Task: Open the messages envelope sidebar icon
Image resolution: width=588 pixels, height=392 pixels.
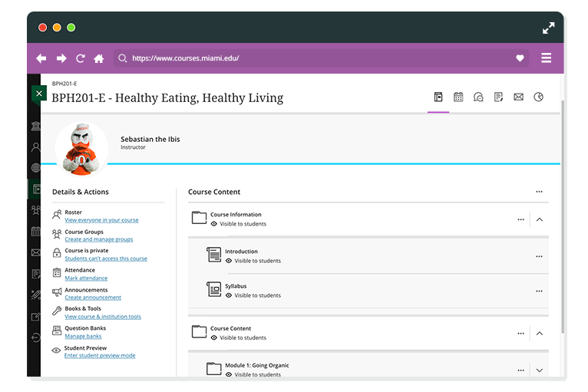Action: 36,252
